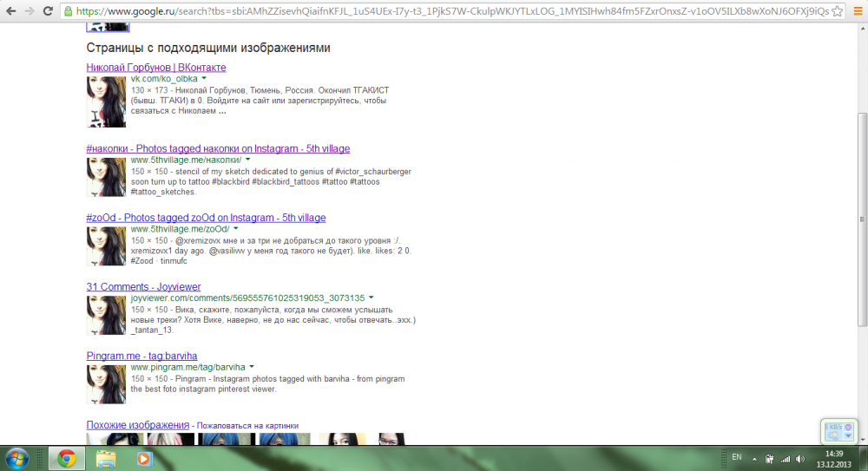This screenshot has width=868, height=471.
Task: Show hidden tray icons arrow
Action: point(753,457)
